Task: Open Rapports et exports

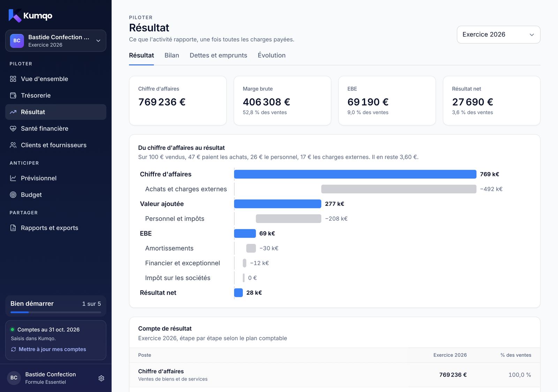Action: 56,228
